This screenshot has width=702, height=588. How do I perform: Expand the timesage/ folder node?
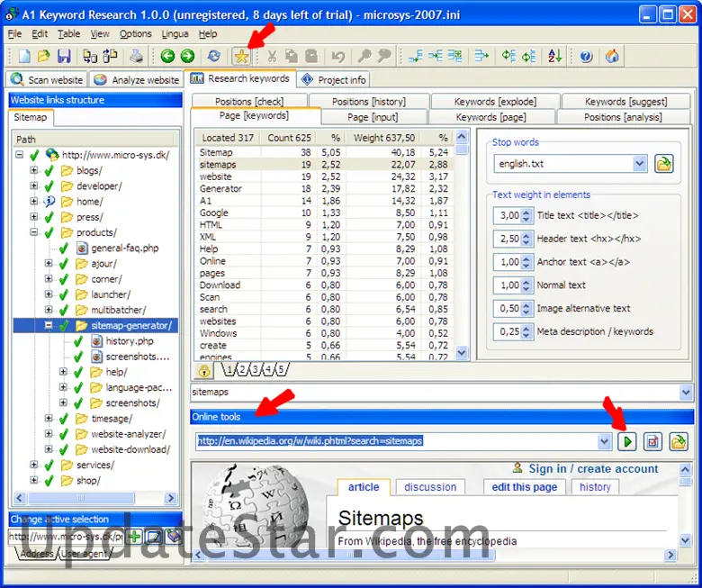(49, 419)
